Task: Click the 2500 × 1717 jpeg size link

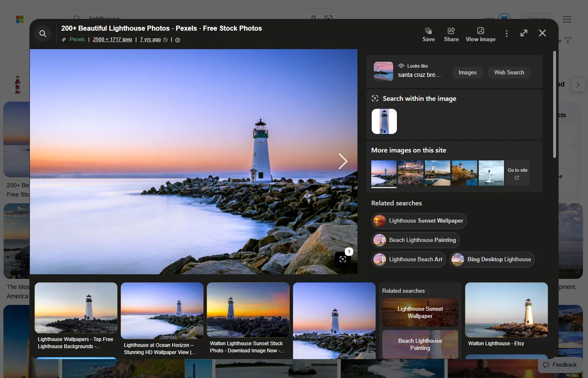Action: (112, 39)
